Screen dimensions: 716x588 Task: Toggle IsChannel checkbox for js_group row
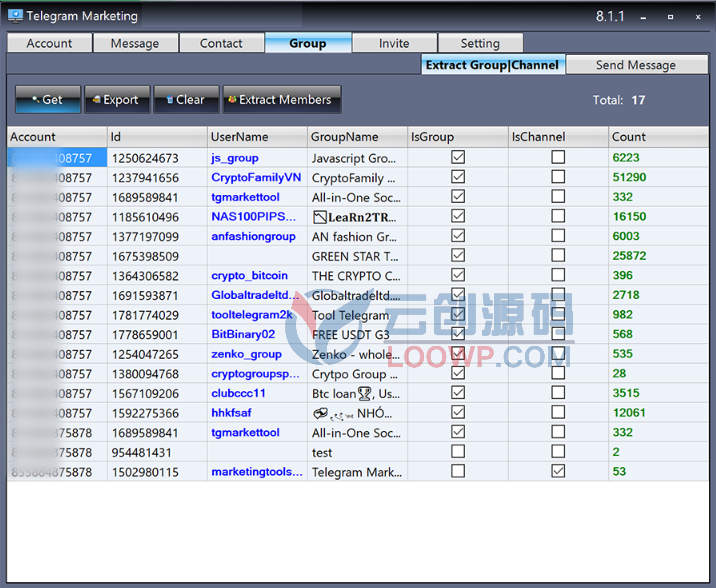[558, 157]
